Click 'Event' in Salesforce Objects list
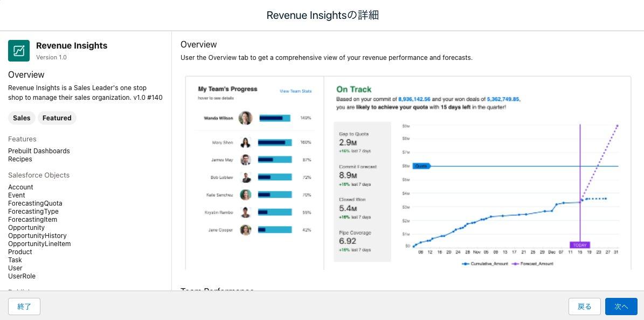 click(x=16, y=195)
